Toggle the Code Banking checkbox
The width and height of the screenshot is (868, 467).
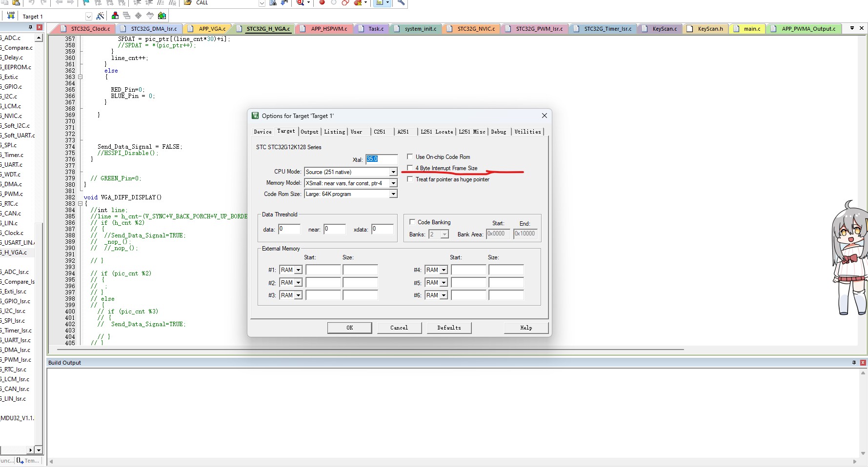tap(412, 222)
